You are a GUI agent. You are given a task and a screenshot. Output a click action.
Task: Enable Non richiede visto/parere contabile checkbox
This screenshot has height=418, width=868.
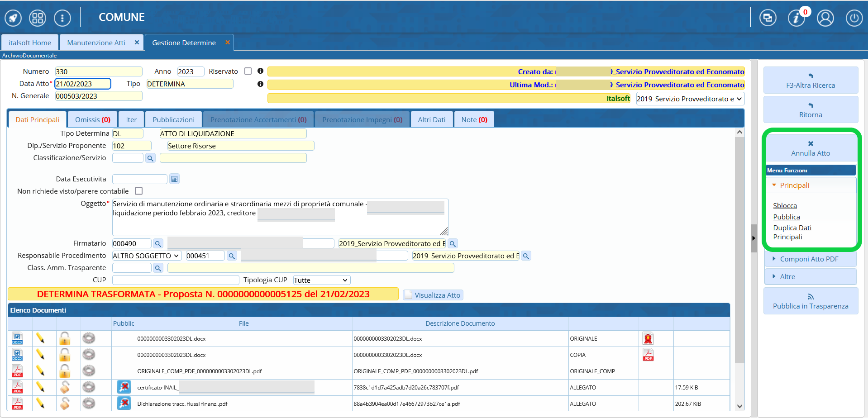[x=139, y=191]
